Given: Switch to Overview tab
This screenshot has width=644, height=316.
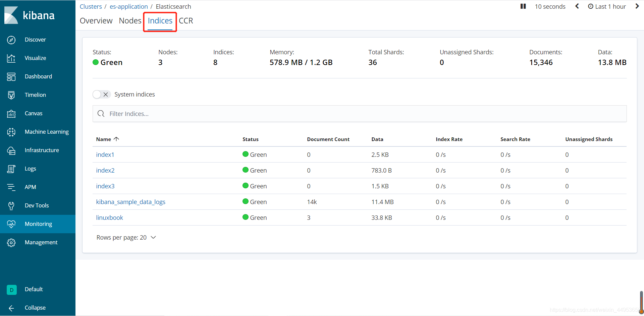Looking at the screenshot, I should pyautogui.click(x=96, y=21).
